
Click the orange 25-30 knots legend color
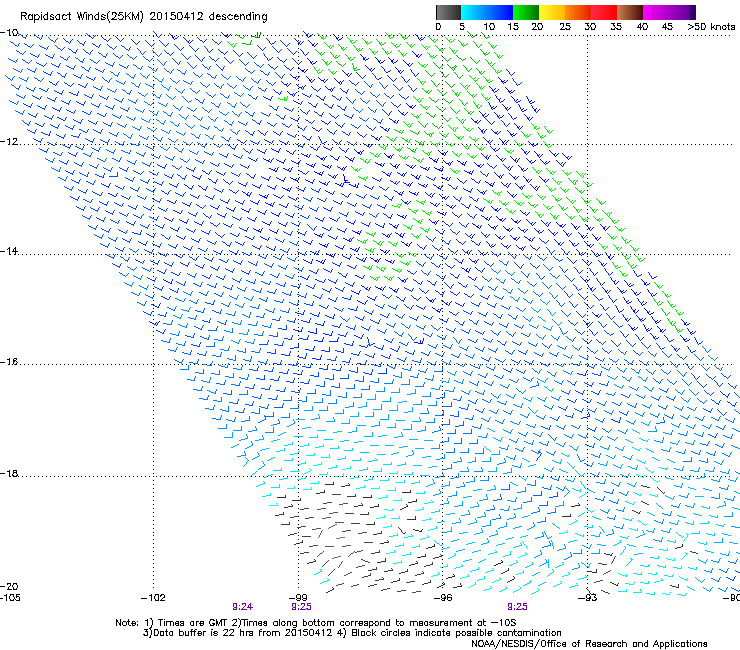pos(578,12)
